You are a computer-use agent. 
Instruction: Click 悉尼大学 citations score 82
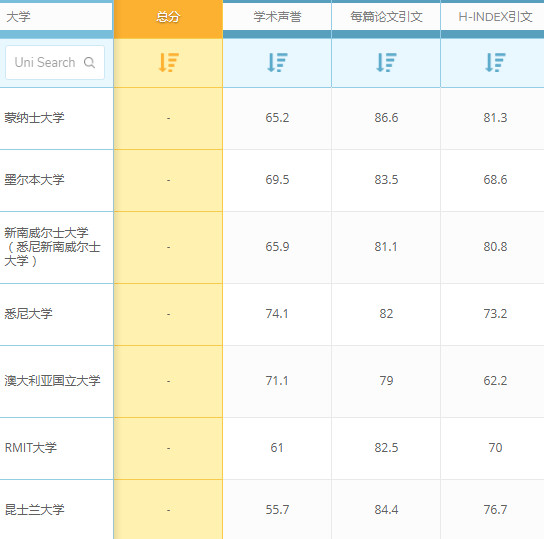coord(386,314)
